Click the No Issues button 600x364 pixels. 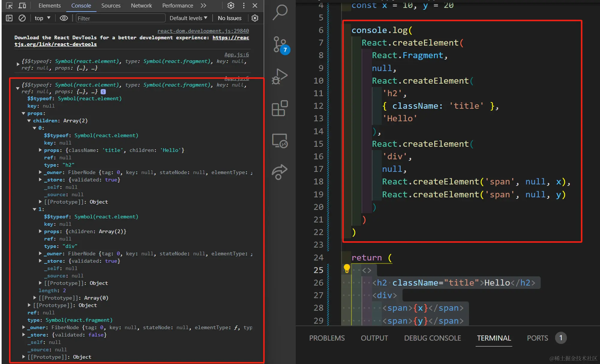[x=229, y=18]
